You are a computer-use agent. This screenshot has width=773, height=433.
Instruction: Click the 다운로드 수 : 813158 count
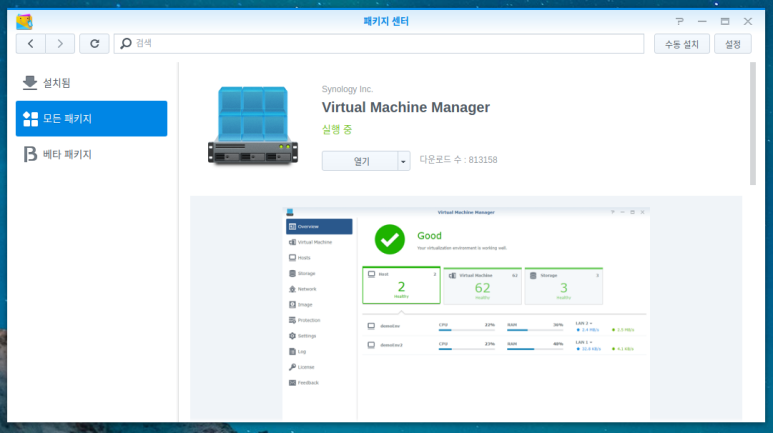[x=458, y=160]
